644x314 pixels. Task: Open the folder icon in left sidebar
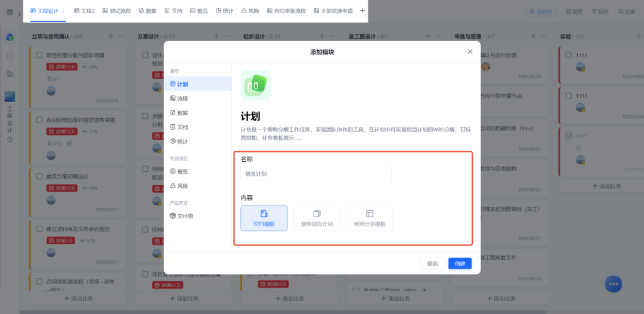point(10,74)
